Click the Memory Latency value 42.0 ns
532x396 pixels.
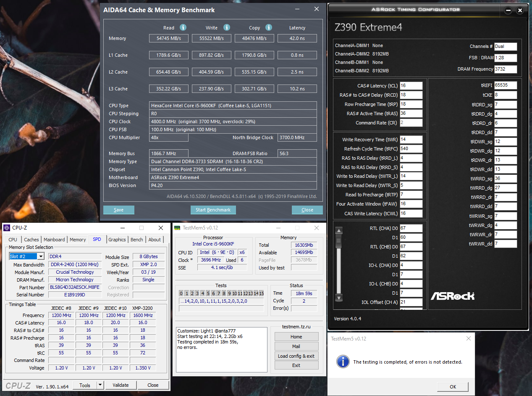point(297,38)
